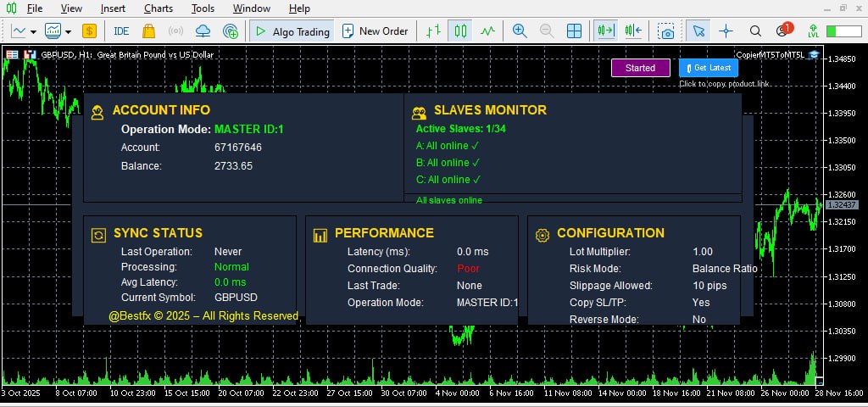Click the CONFIGURATION gear icon
This screenshot has width=868, height=407.
coord(542,236)
